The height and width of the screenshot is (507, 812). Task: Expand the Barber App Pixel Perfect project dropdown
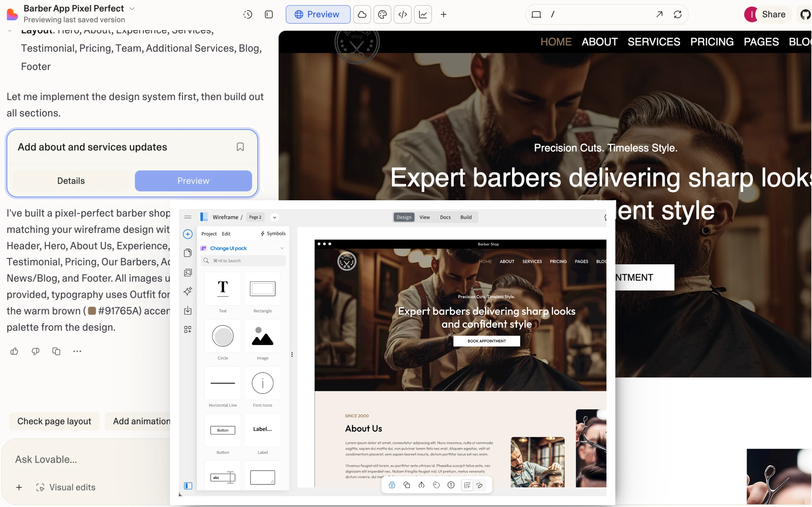click(132, 9)
